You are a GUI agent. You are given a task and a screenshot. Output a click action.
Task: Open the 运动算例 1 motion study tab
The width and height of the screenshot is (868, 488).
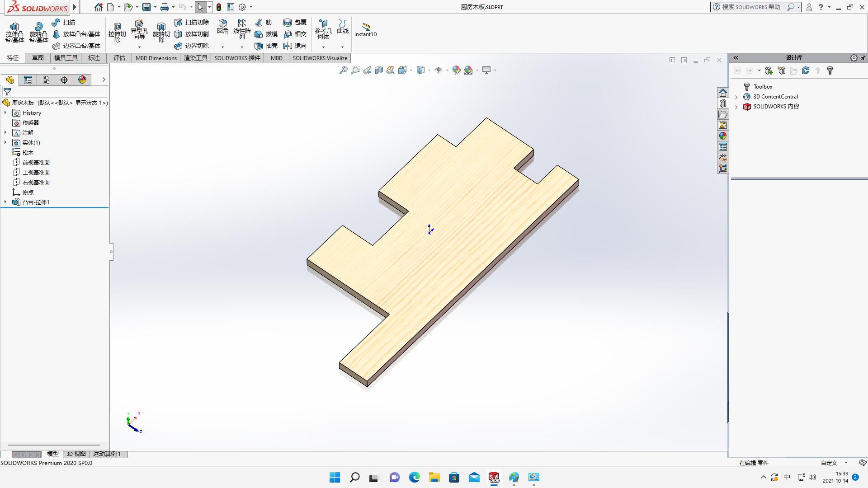point(107,454)
